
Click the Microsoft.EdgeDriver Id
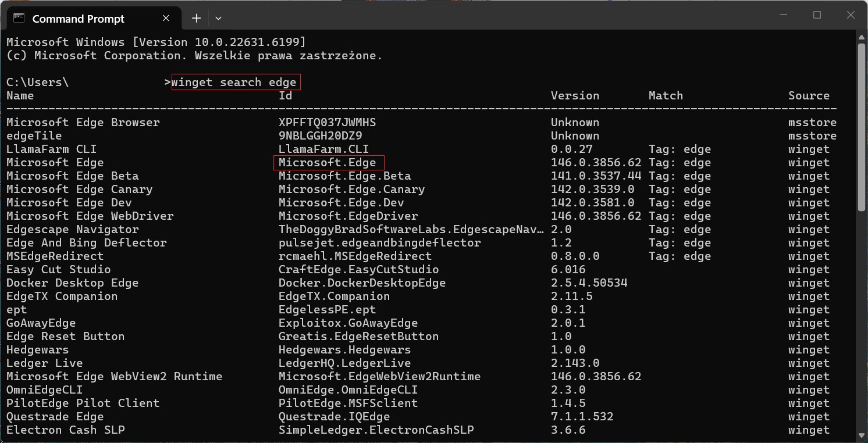348,216
